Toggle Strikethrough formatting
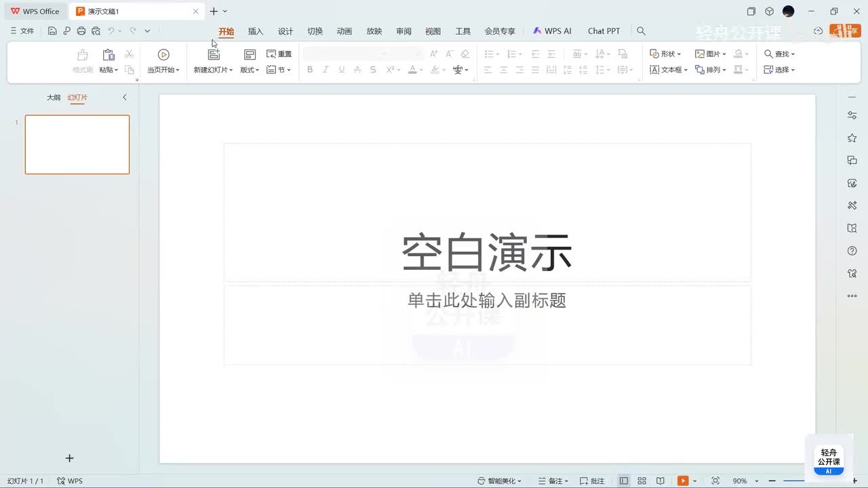Screen dimensions: 868x488 click(x=357, y=70)
